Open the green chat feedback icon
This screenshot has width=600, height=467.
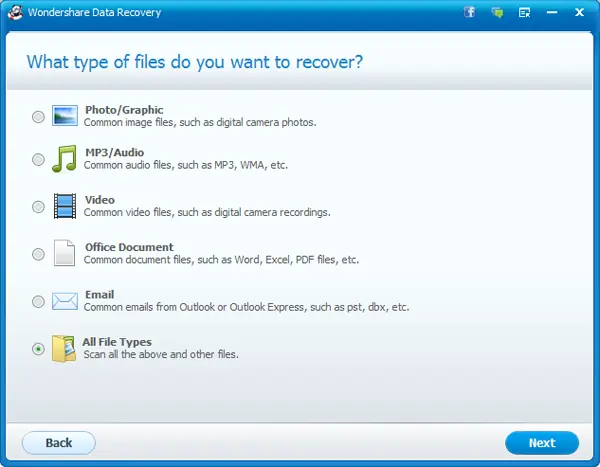pyautogui.click(x=497, y=13)
